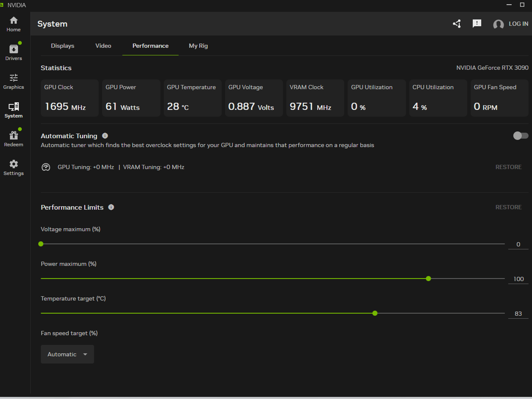Click the VRAM Clock statistic card
Image resolution: width=532 pixels, height=399 pixels.
315,98
